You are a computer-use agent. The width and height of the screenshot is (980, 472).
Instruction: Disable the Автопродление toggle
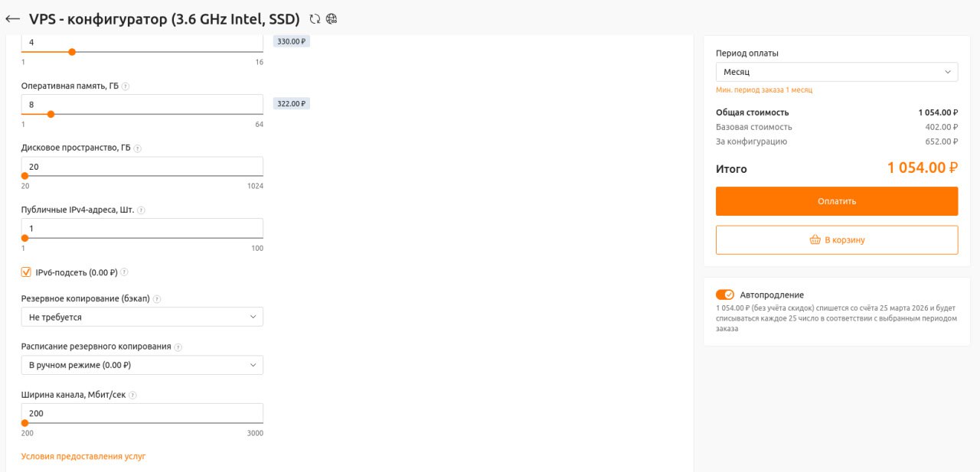pyautogui.click(x=724, y=295)
